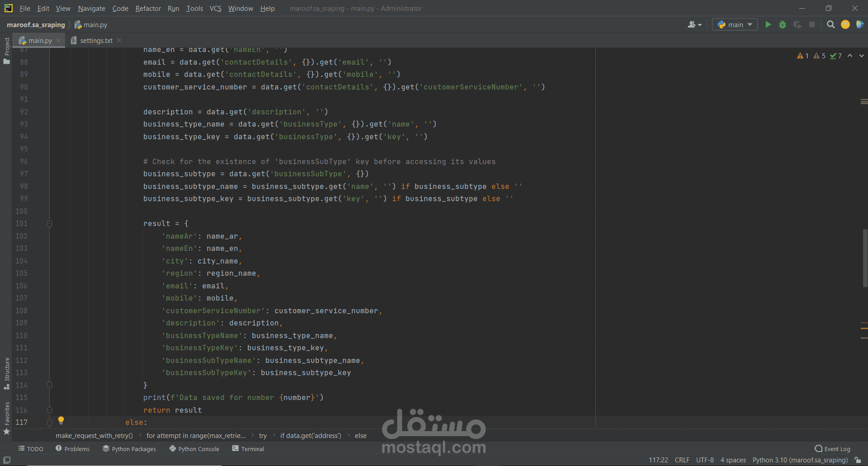The image size is (868, 466).
Task: Click fold marker at line 116
Action: [50, 410]
